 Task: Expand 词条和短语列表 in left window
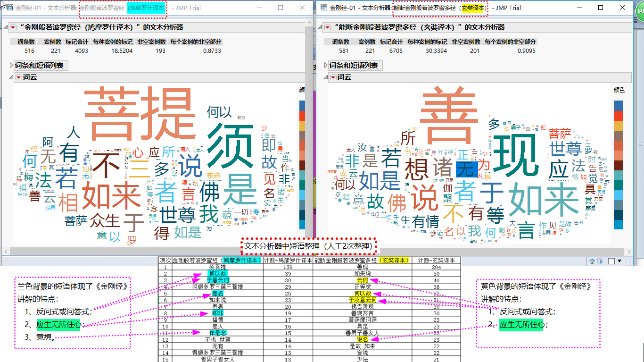click(12, 66)
